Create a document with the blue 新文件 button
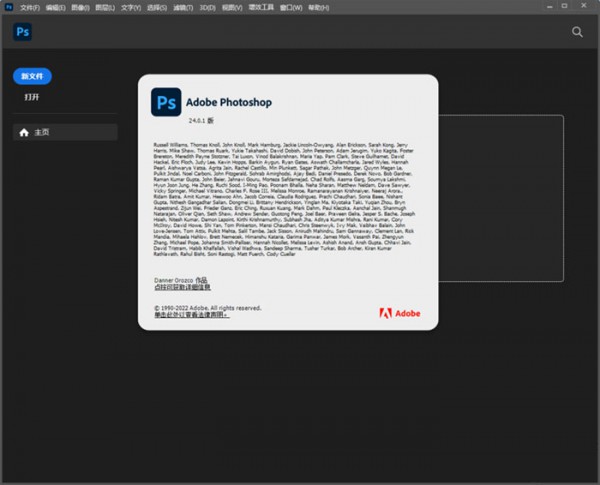The image size is (600, 485). click(x=32, y=76)
